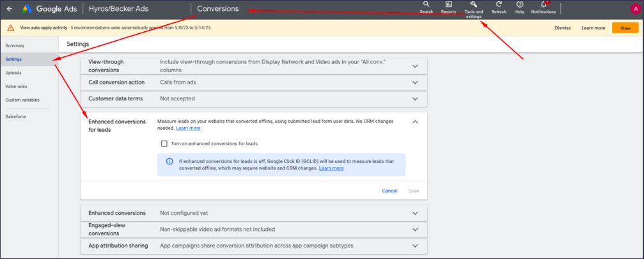Open Custom variables in the sidebar
This screenshot has width=644, height=259.
[x=22, y=100]
